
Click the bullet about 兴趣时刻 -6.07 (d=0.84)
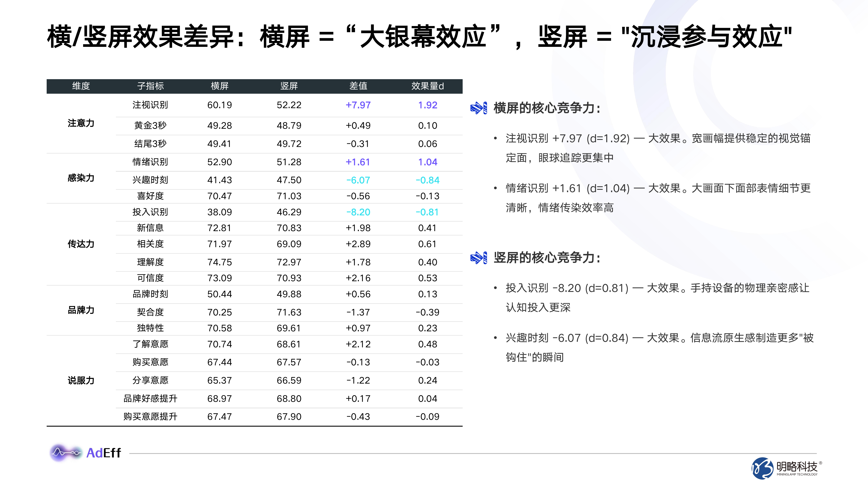(659, 347)
